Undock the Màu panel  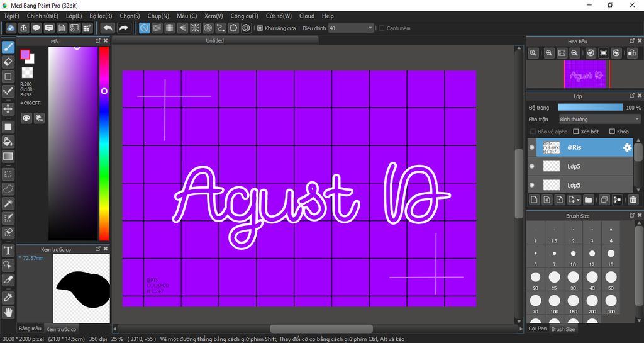97,41
